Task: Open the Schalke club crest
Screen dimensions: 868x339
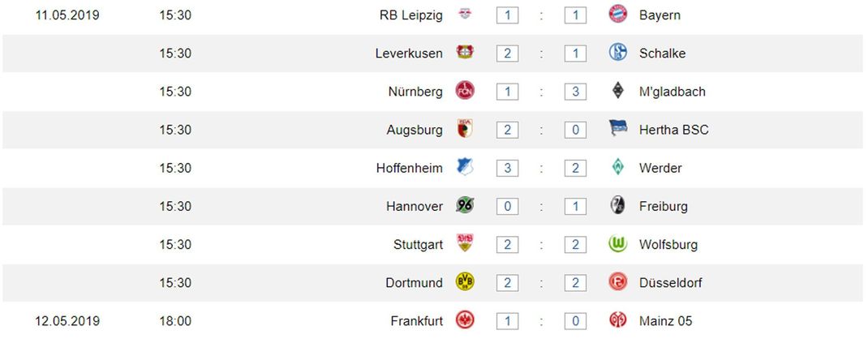Action: 618,53
